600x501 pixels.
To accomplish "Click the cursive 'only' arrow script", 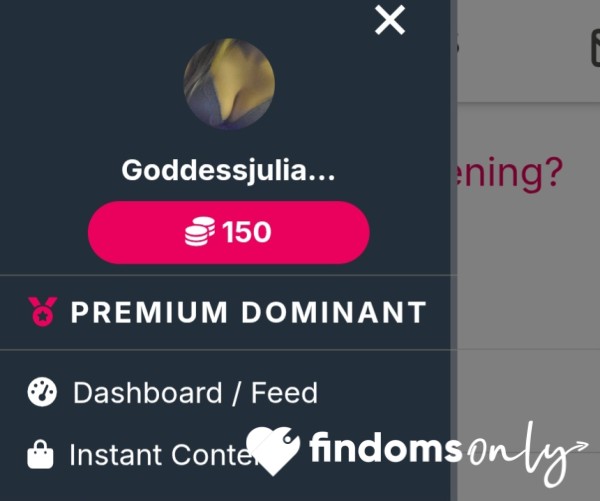I will [x=528, y=454].
